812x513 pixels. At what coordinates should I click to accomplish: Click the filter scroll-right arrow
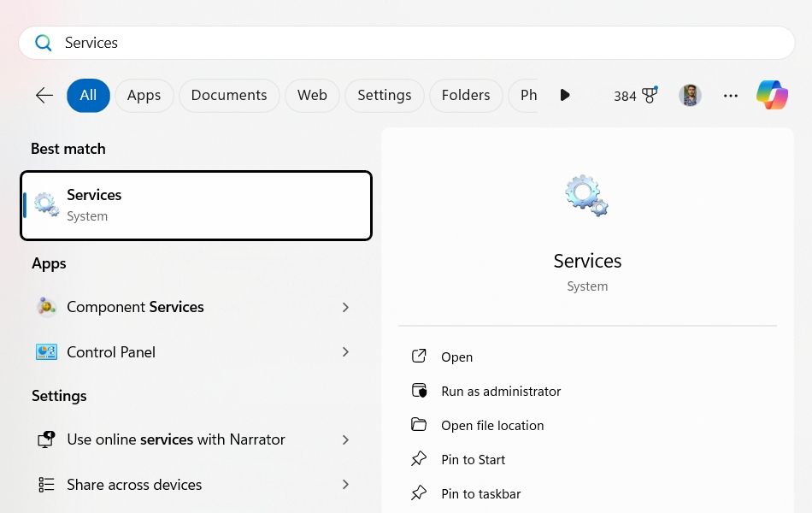tap(565, 96)
